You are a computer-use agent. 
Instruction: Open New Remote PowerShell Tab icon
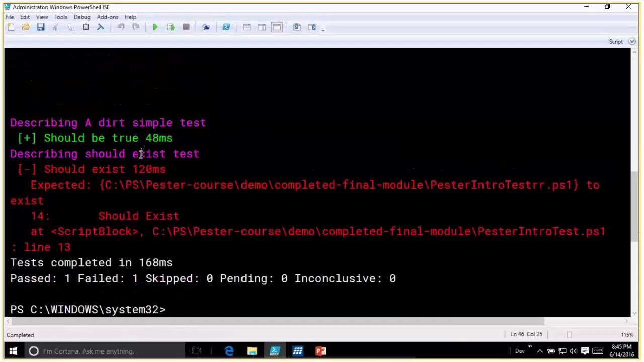206,27
